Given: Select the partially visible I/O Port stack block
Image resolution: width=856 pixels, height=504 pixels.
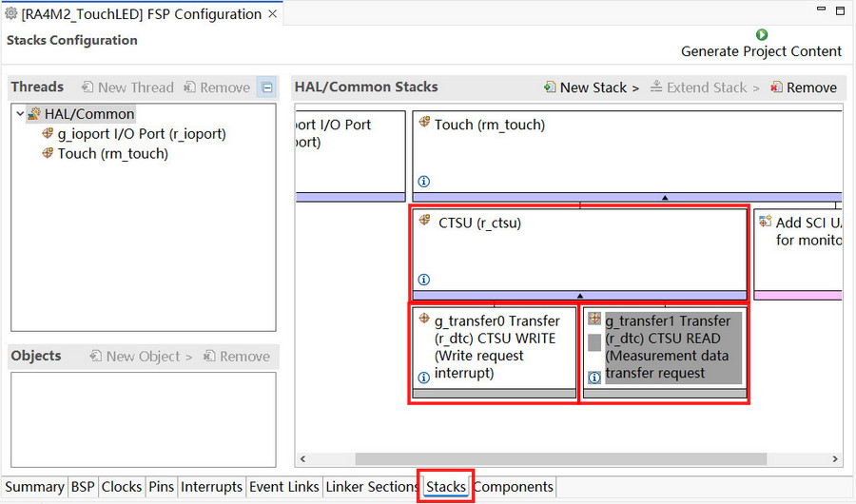Looking at the screenshot, I should pyautogui.click(x=350, y=156).
